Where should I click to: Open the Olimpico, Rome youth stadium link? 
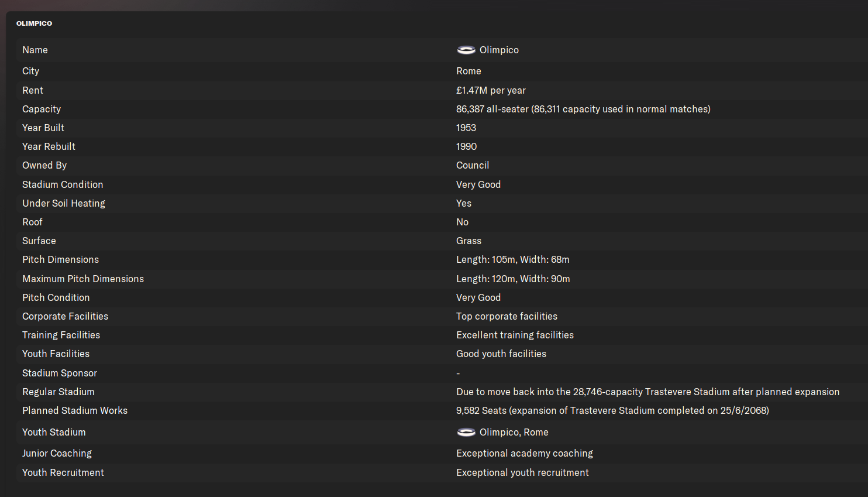514,432
